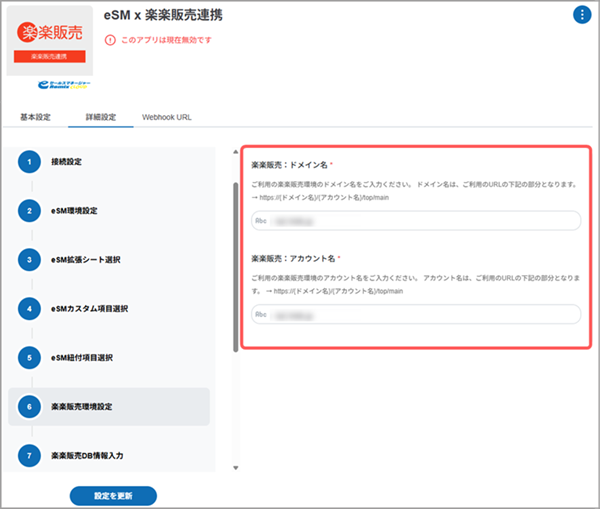Go to 接続設定 step

(x=66, y=162)
